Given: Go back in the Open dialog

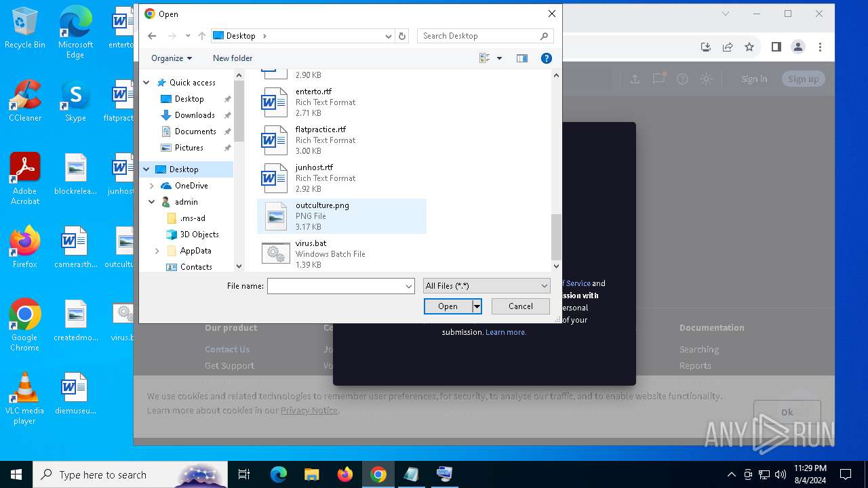Looking at the screenshot, I should 152,36.
